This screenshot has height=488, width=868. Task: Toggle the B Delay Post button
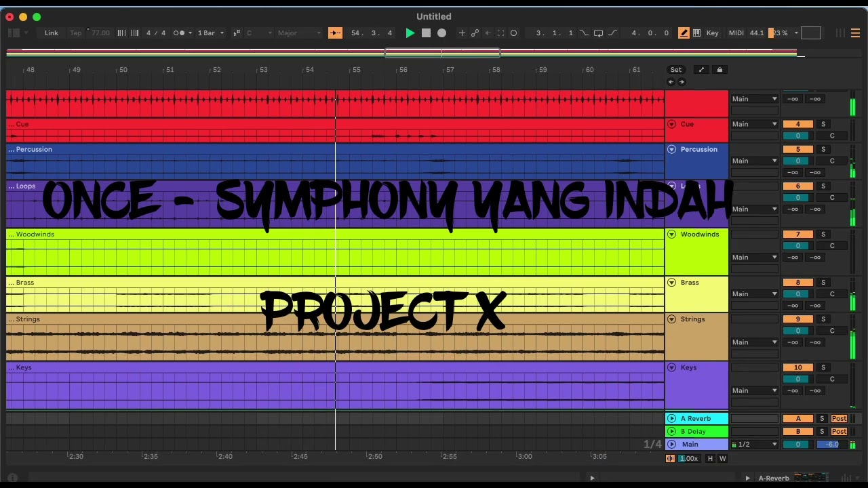(839, 431)
